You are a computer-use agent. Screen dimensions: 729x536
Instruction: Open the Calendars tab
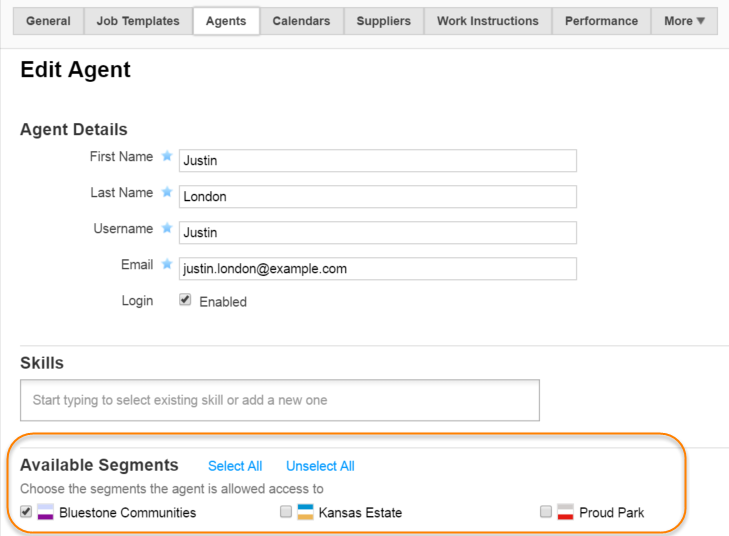pos(302,21)
